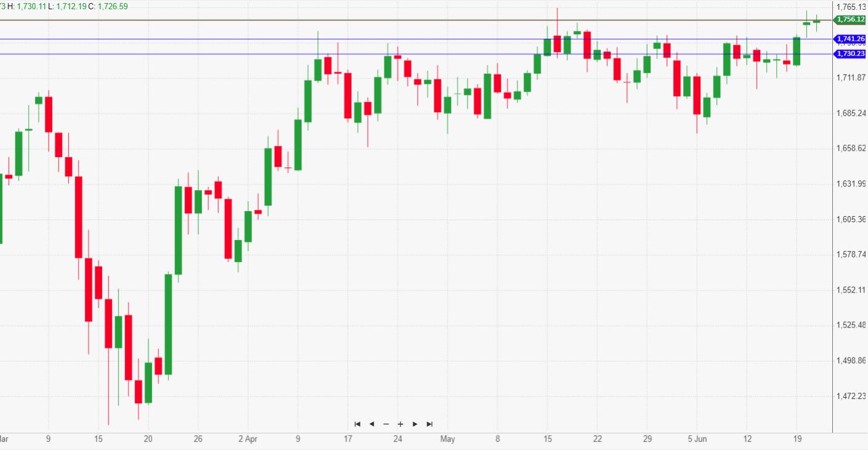Click the '17' date axis label

click(348, 440)
